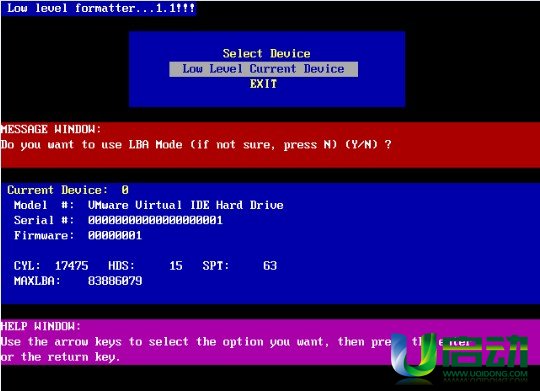Click the MAXLBA 83886079 value

[115, 281]
